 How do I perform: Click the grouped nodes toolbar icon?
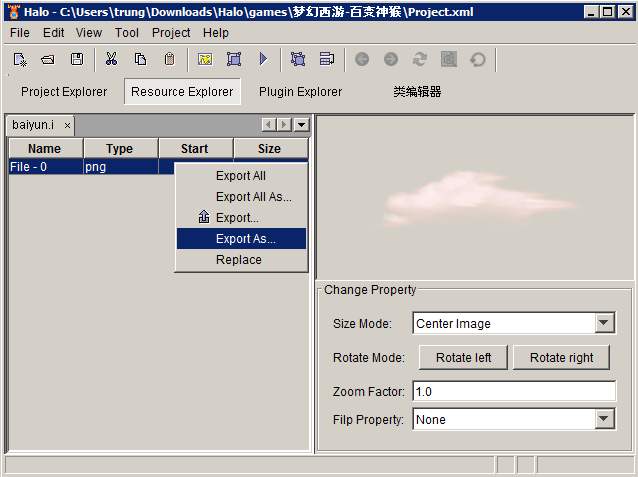(298, 59)
